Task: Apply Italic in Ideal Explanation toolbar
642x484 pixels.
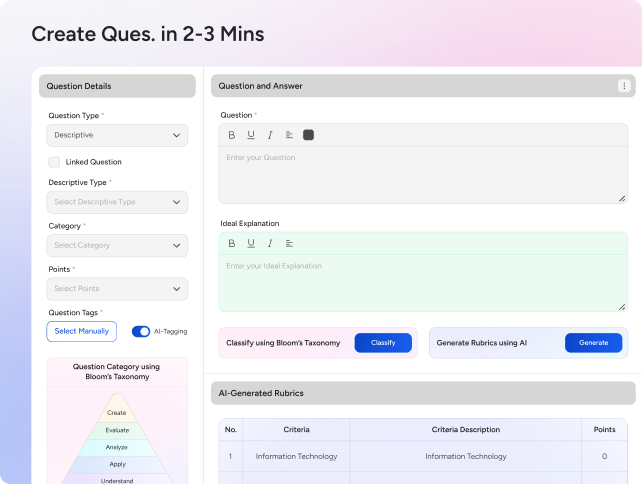Action: tap(270, 243)
